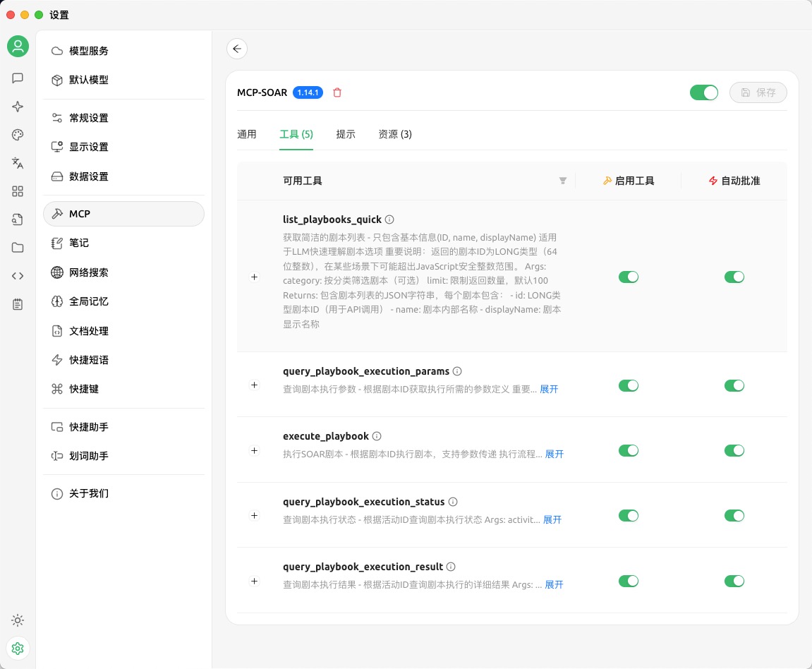Disable the MCP-SOAR server main switch
This screenshot has height=669, width=812.
point(703,92)
